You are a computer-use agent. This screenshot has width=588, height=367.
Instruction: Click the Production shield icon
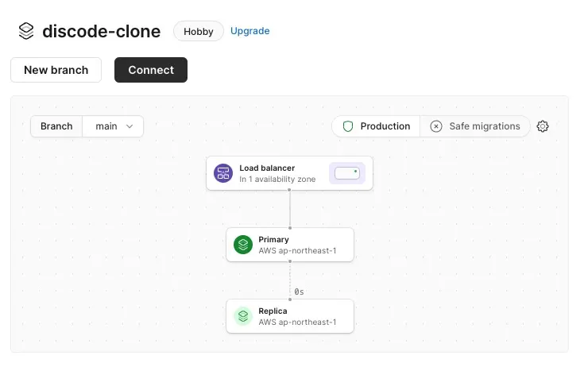coord(348,126)
